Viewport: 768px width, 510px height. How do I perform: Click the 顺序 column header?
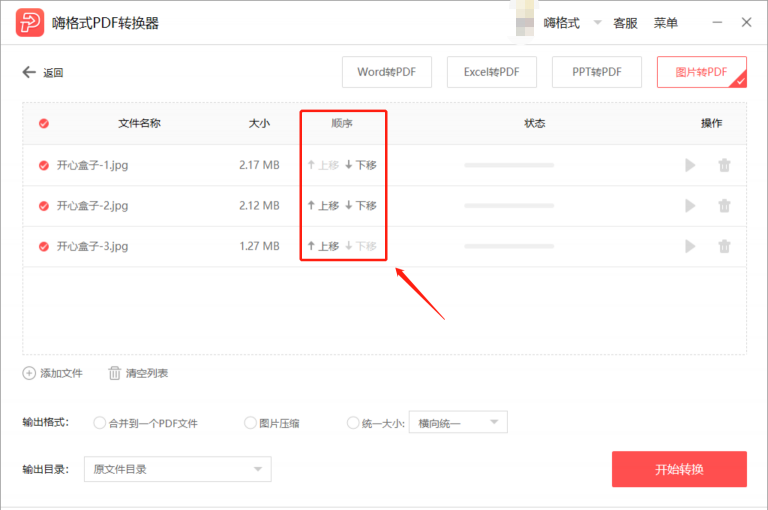[x=342, y=123]
